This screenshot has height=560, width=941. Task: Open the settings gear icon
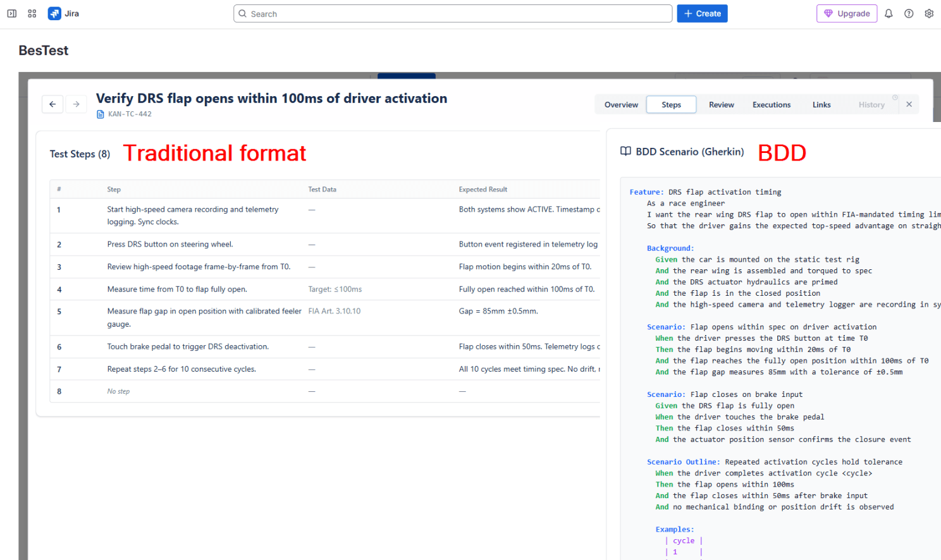(929, 13)
